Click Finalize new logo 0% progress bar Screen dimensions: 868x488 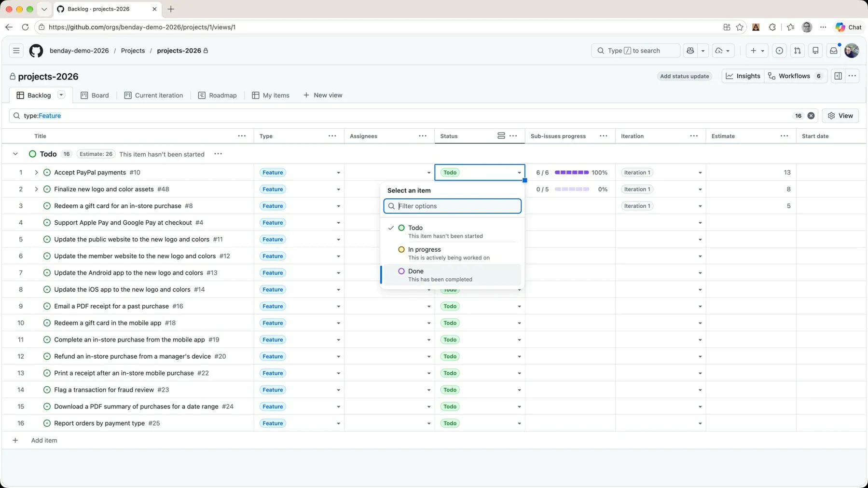[572, 189]
